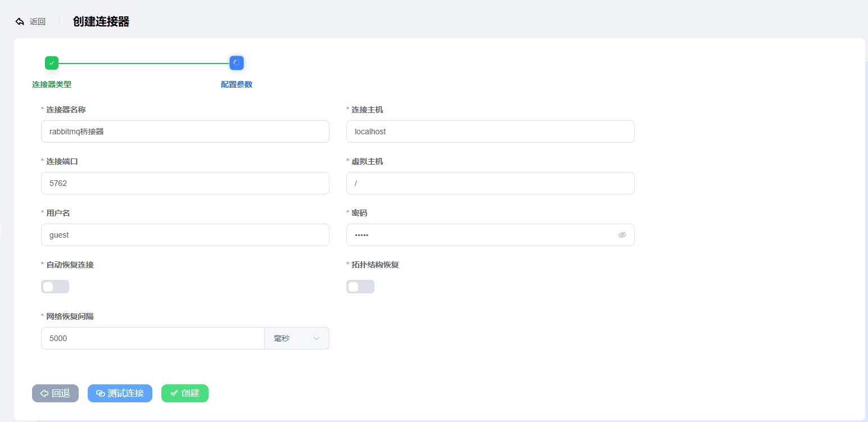Click the 虚拟主机 input field
The width and height of the screenshot is (868, 422).
490,183
